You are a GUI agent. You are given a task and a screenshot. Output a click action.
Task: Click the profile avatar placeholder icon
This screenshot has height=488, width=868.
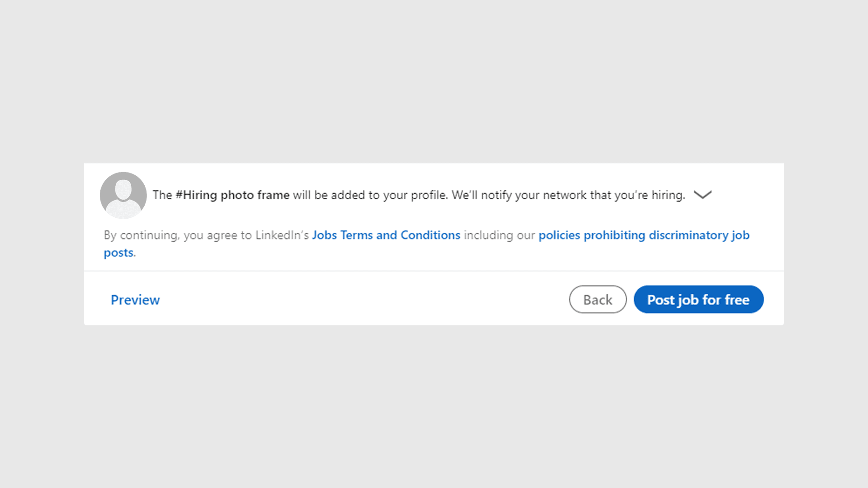[123, 195]
